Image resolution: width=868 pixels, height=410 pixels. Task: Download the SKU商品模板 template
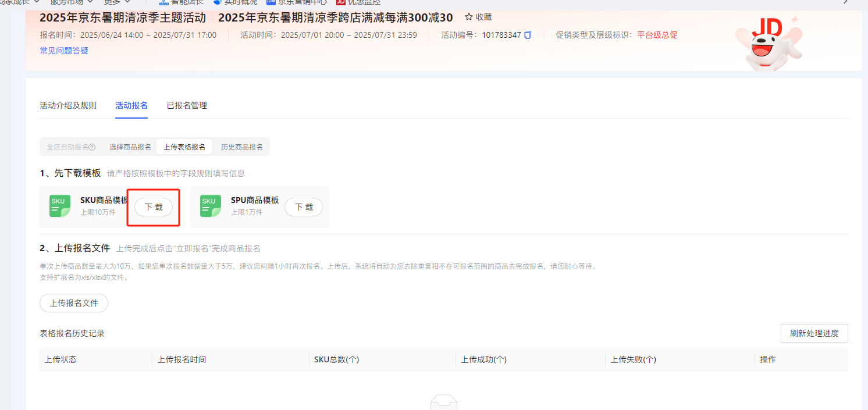click(x=154, y=207)
